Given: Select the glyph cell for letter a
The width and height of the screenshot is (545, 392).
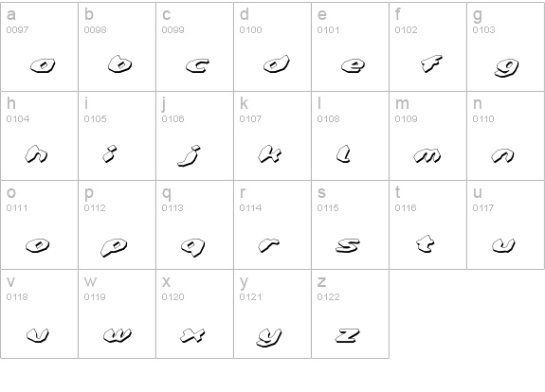Looking at the screenshot, I should click(39, 47).
